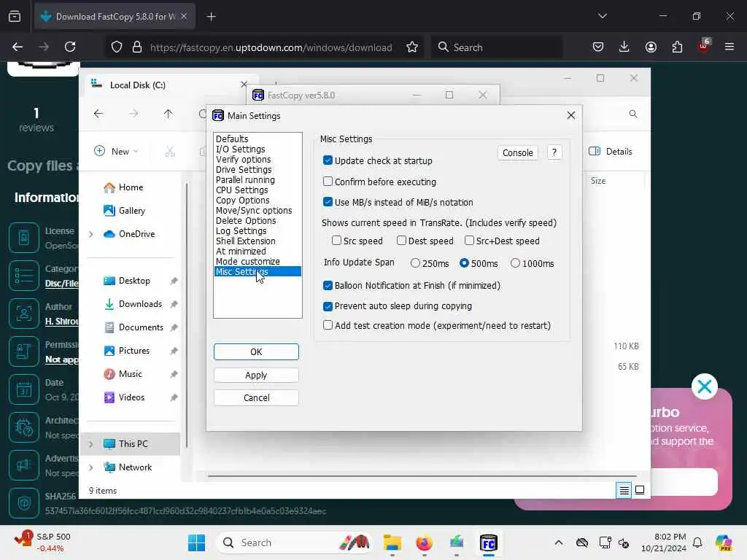Click the Explorer search magnifier icon
The height and width of the screenshot is (560, 747).
click(632, 114)
